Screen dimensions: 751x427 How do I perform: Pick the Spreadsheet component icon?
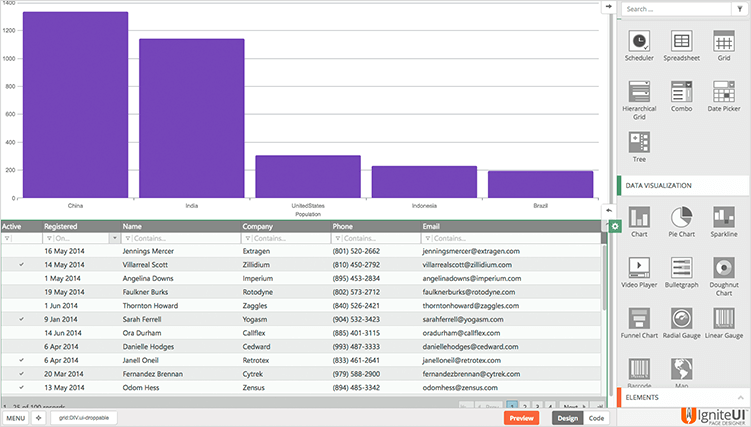point(682,41)
